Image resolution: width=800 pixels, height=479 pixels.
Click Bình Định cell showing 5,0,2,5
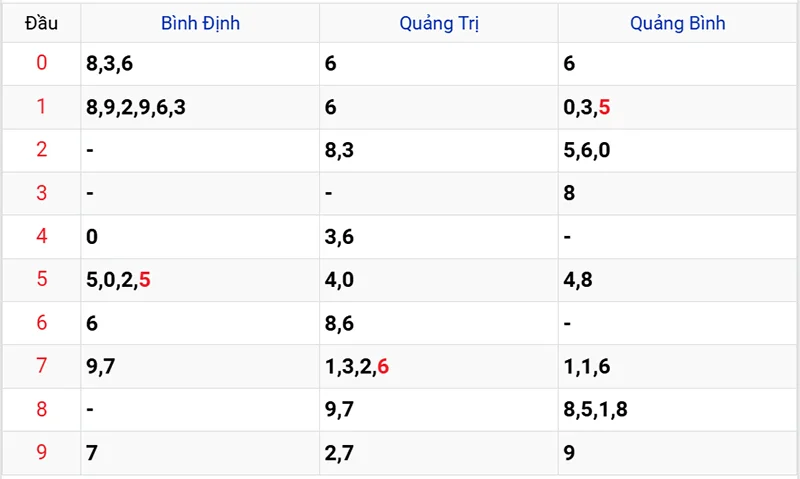click(119, 280)
